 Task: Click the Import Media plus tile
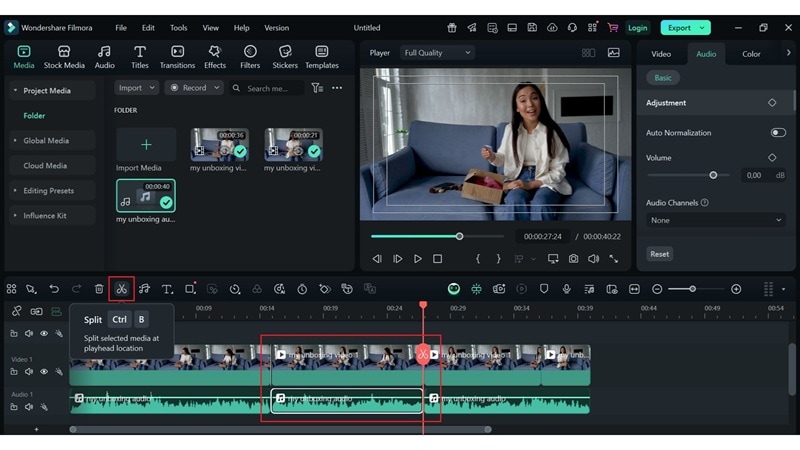coord(146,144)
